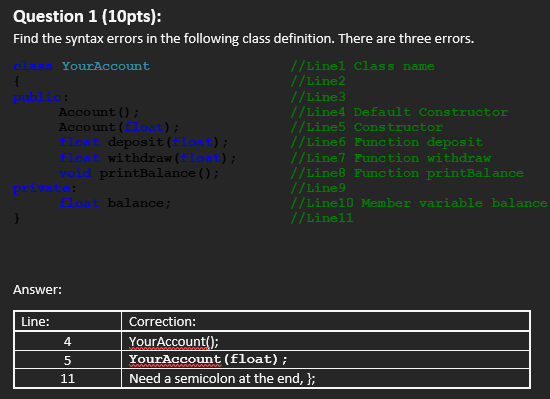
Task: Click the table cell containing line number 5
Action: [68, 360]
